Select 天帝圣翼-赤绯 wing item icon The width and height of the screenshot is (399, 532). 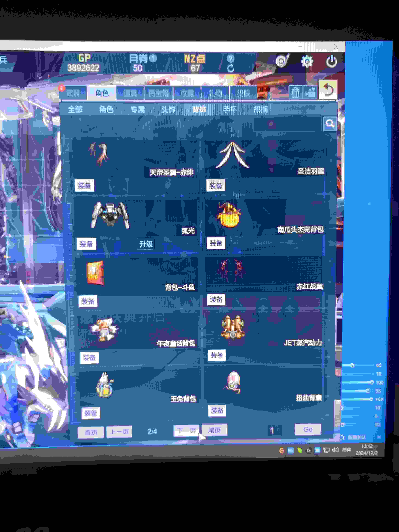pos(99,153)
